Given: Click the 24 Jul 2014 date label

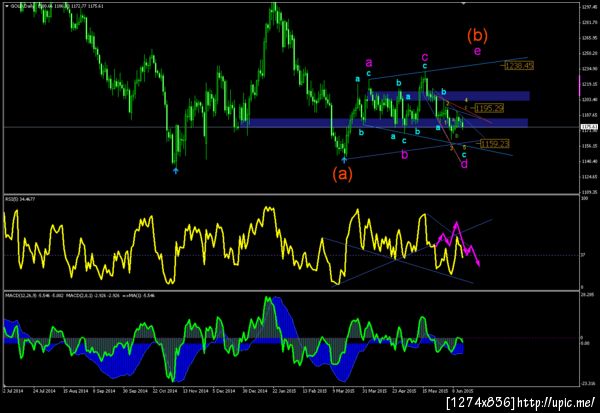Looking at the screenshot, I should tap(44, 391).
